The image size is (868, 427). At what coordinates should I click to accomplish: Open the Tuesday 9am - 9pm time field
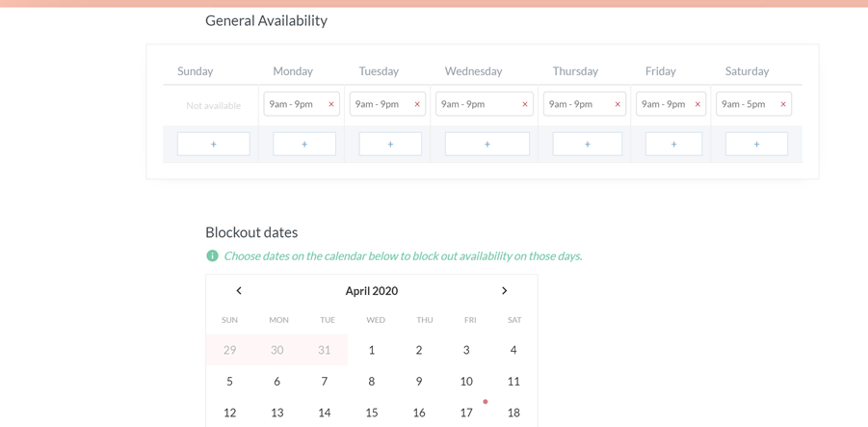point(381,104)
